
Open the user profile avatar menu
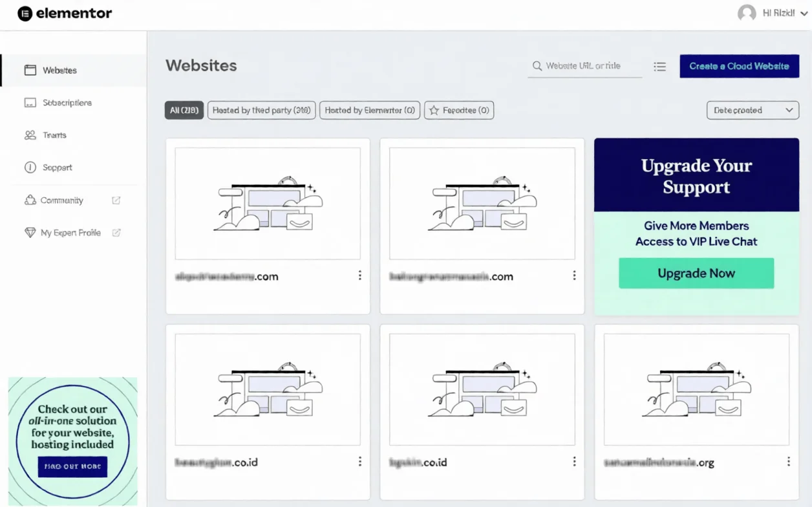pos(747,14)
